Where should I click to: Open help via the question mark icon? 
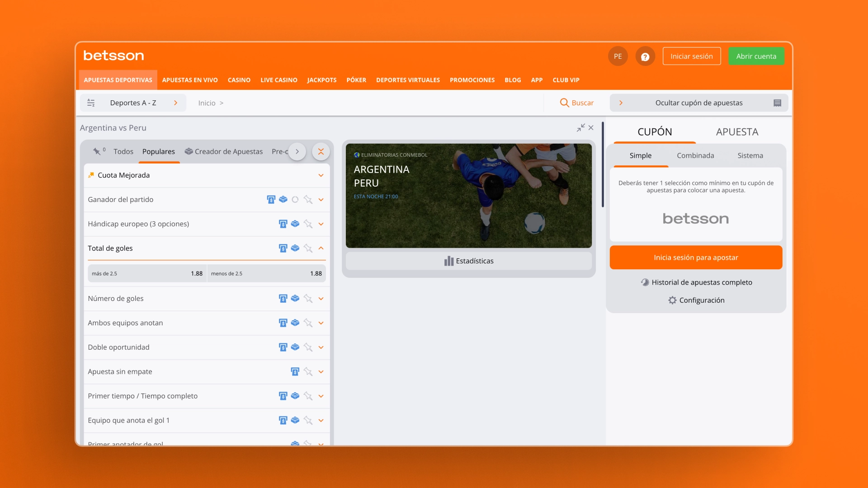(x=645, y=56)
